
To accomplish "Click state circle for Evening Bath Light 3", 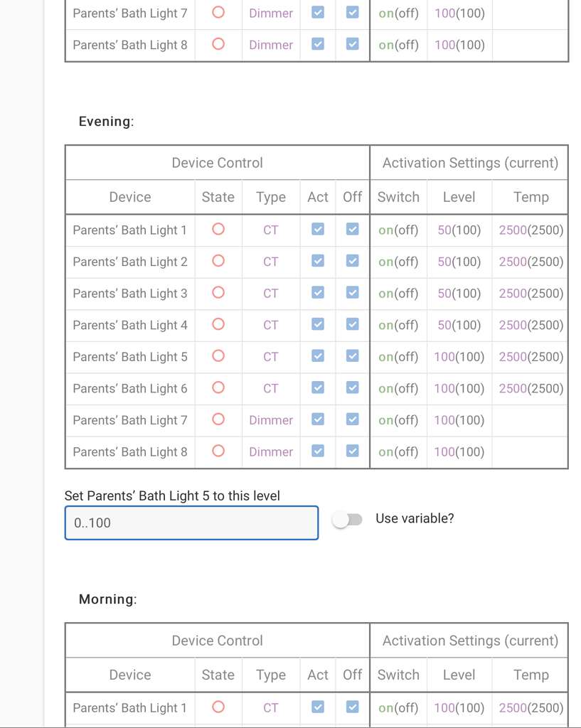I will pos(218,292).
